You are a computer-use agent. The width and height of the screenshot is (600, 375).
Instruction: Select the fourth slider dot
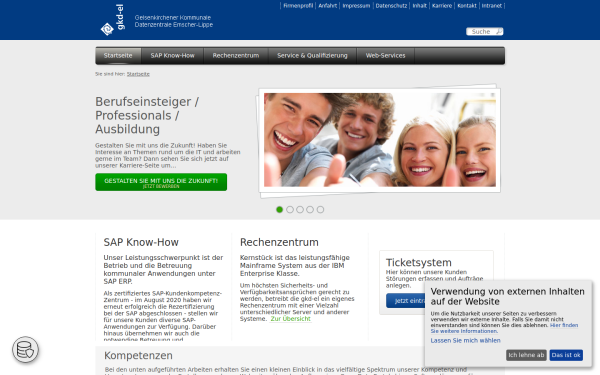tap(310, 209)
